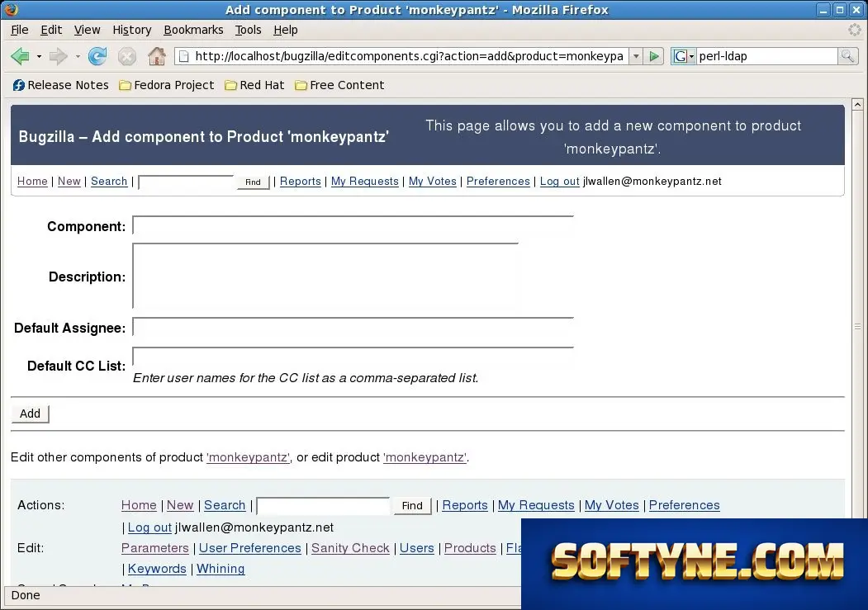Screen dimensions: 868x610
Task: Click the search magnifier icon
Action: click(x=847, y=56)
